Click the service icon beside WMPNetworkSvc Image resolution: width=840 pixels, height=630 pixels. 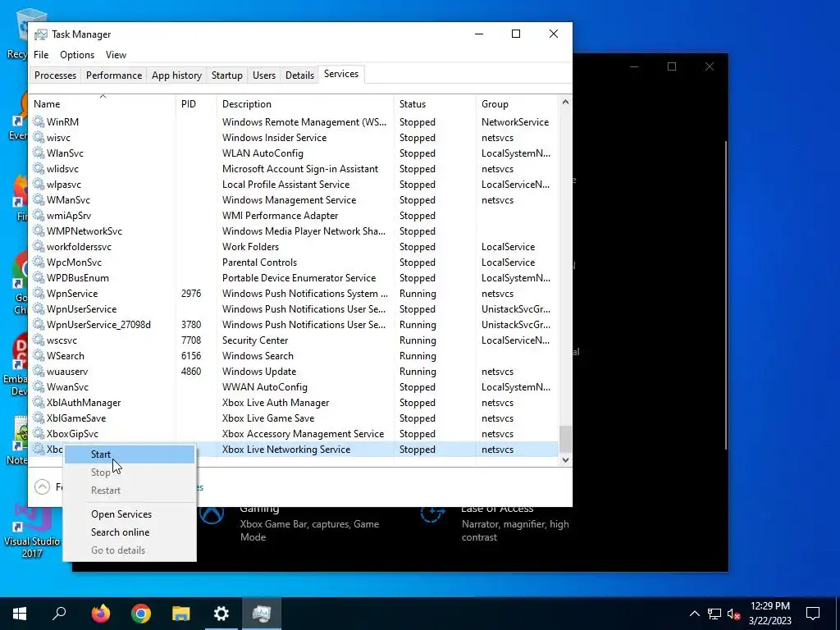click(x=39, y=231)
